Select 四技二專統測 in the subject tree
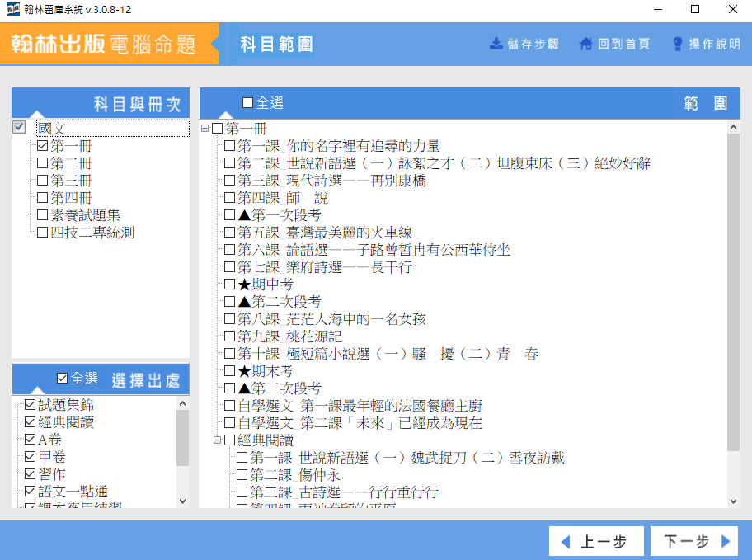This screenshot has width=752, height=560. click(92, 233)
